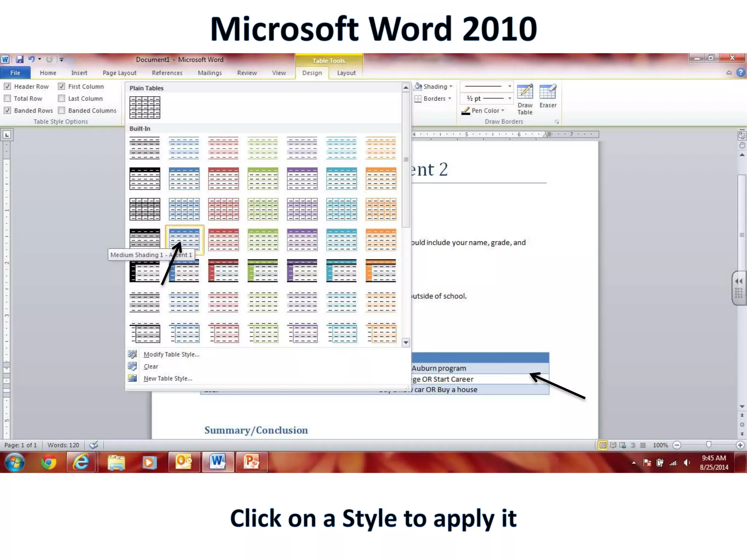Click the table styles gallery up arrow
The height and width of the screenshot is (560, 747).
pos(406,87)
